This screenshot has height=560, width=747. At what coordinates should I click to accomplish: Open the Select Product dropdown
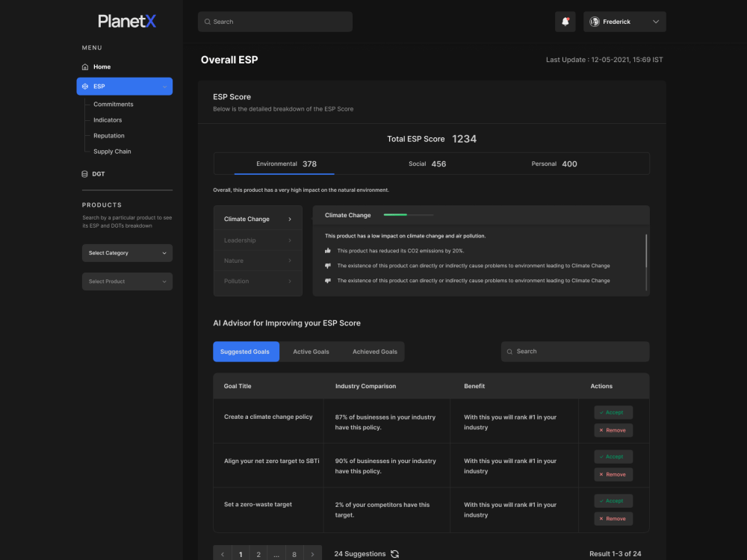click(x=127, y=281)
